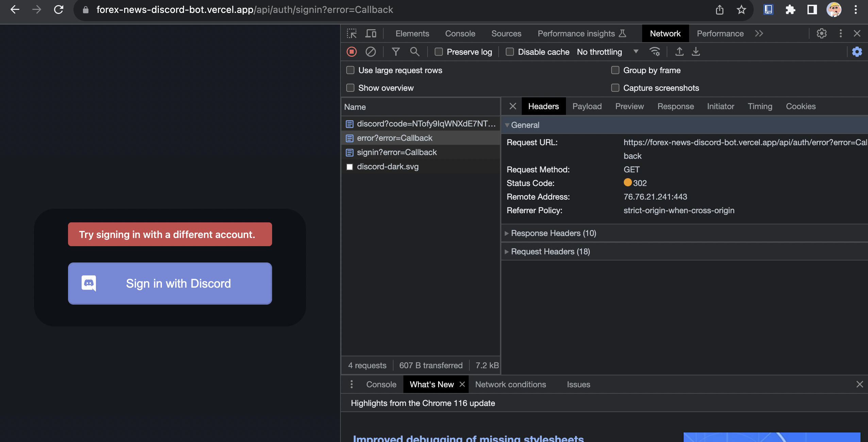
Task: Switch to the Payload tab
Action: 587,106
